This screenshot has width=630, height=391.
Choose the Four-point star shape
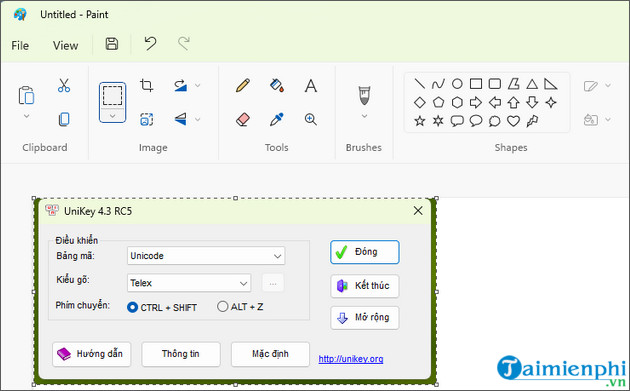(x=551, y=102)
